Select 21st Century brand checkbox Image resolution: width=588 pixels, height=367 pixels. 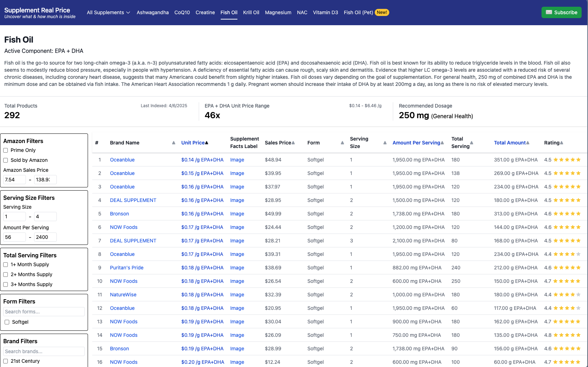pos(6,361)
